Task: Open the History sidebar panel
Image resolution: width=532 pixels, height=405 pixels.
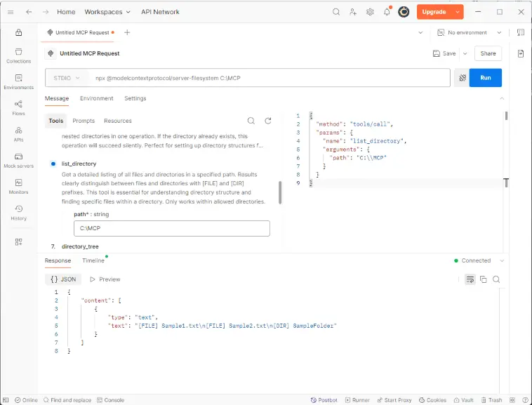Action: pyautogui.click(x=18, y=212)
